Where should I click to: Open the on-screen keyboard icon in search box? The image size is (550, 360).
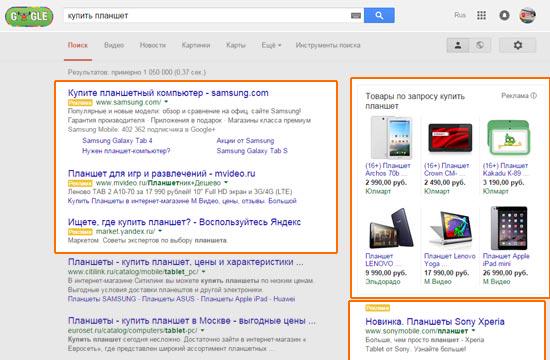coord(356,16)
